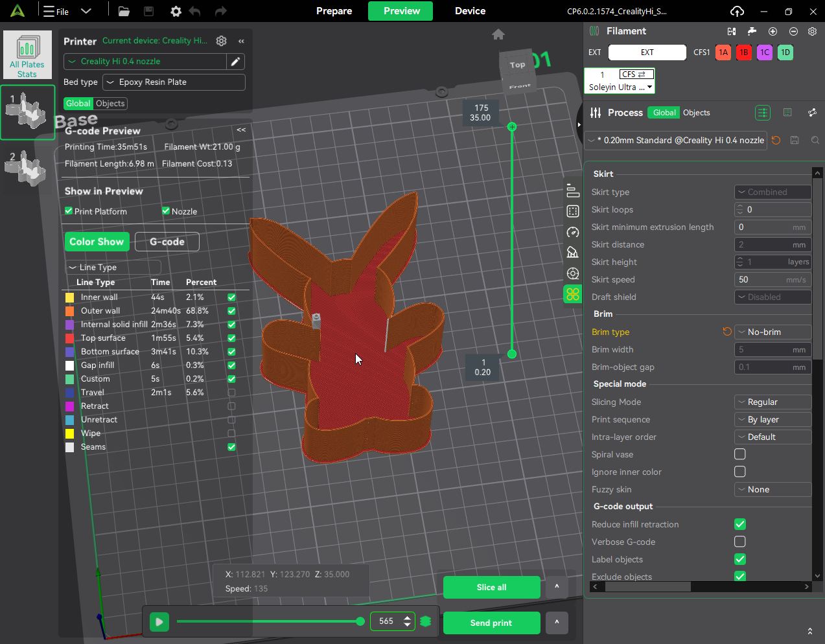This screenshot has height=644, width=825.
Task: Open filament settings gear icon
Action: [x=812, y=31]
